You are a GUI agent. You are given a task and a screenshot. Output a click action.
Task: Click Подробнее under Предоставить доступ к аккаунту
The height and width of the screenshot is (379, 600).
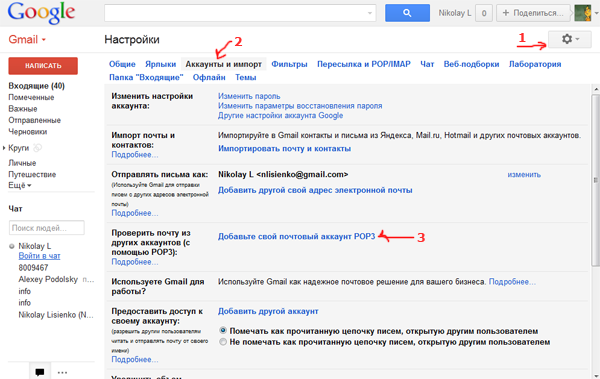tap(135, 359)
